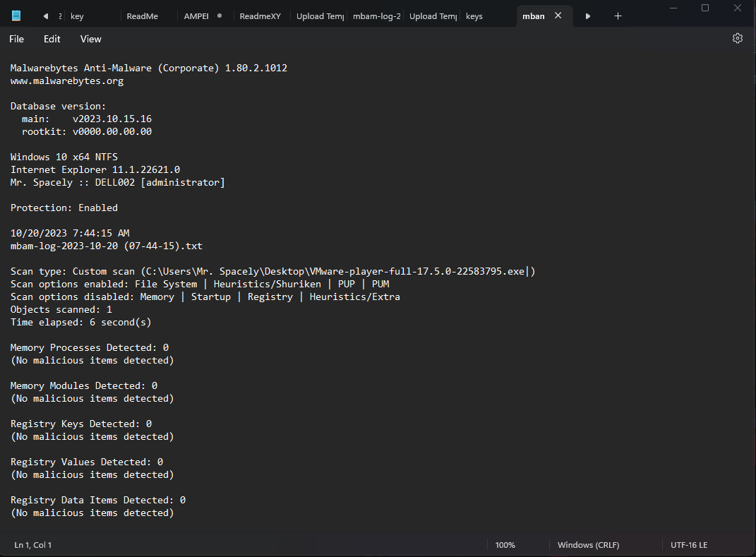The width and height of the screenshot is (756, 557).
Task: Minimize the Notepad window
Action: pos(673,8)
